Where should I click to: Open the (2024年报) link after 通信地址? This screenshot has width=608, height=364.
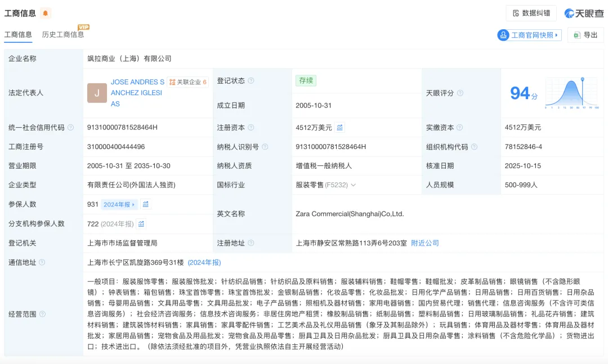tap(204, 262)
